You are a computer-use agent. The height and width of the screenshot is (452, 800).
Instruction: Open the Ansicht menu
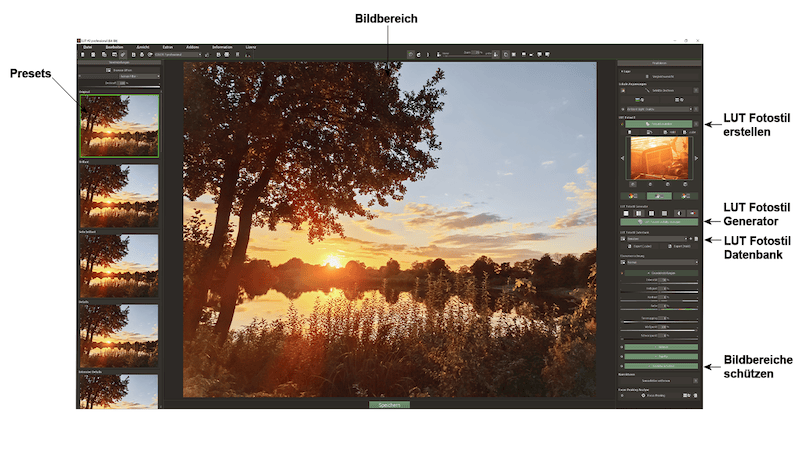[x=141, y=46]
